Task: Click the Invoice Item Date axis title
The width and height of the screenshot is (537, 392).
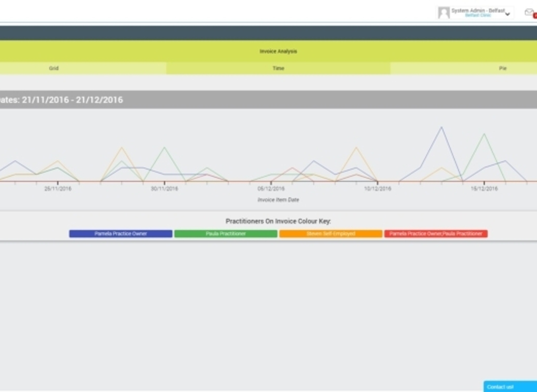Action: 278,200
